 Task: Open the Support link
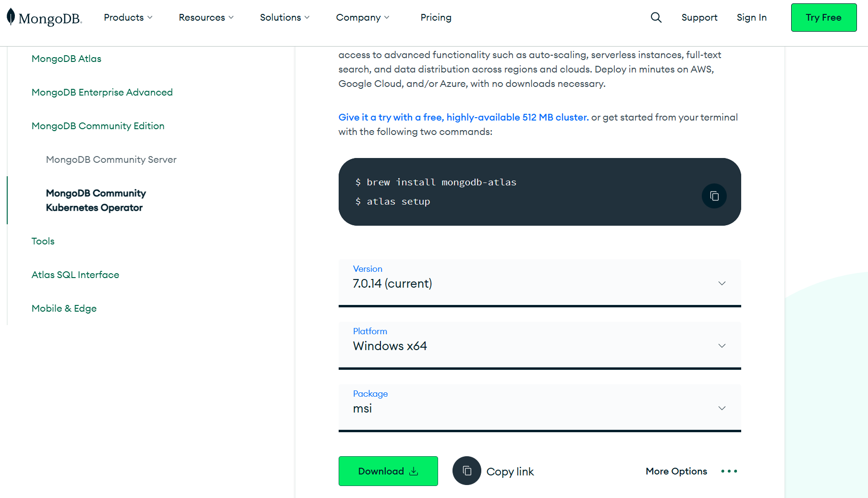[699, 17]
